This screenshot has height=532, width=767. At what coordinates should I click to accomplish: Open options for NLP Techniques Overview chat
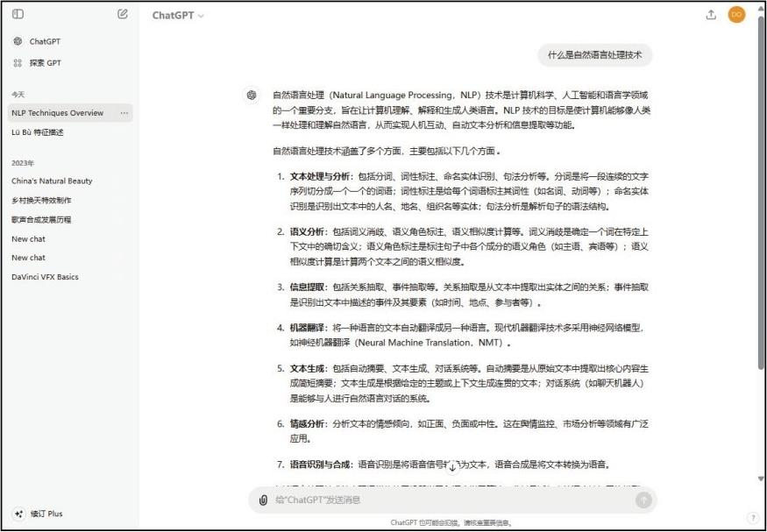(124, 113)
